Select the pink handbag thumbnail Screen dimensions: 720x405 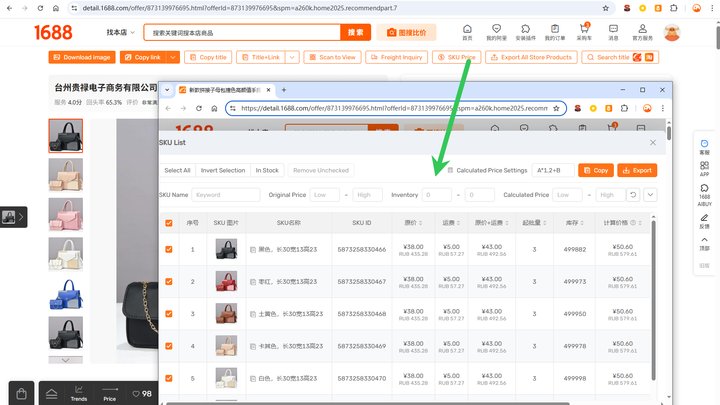point(66,214)
